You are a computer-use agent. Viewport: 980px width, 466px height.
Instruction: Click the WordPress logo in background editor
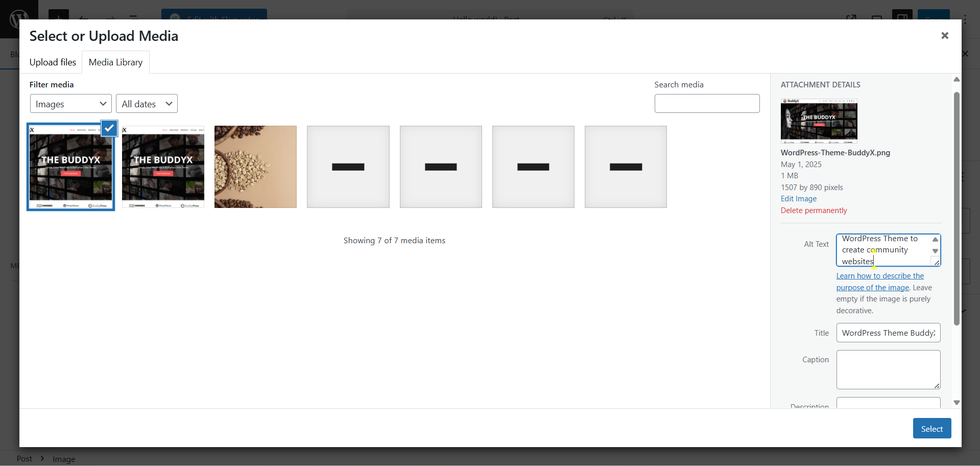[19, 19]
